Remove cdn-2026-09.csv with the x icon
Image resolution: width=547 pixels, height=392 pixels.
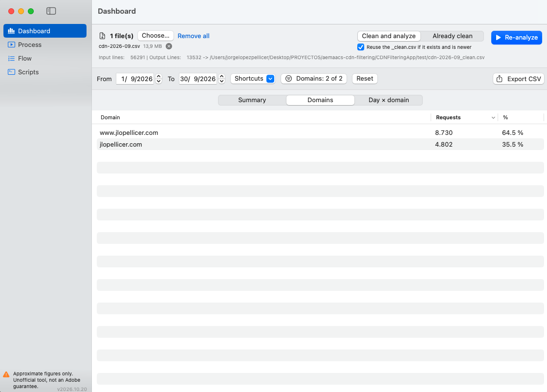tap(169, 46)
